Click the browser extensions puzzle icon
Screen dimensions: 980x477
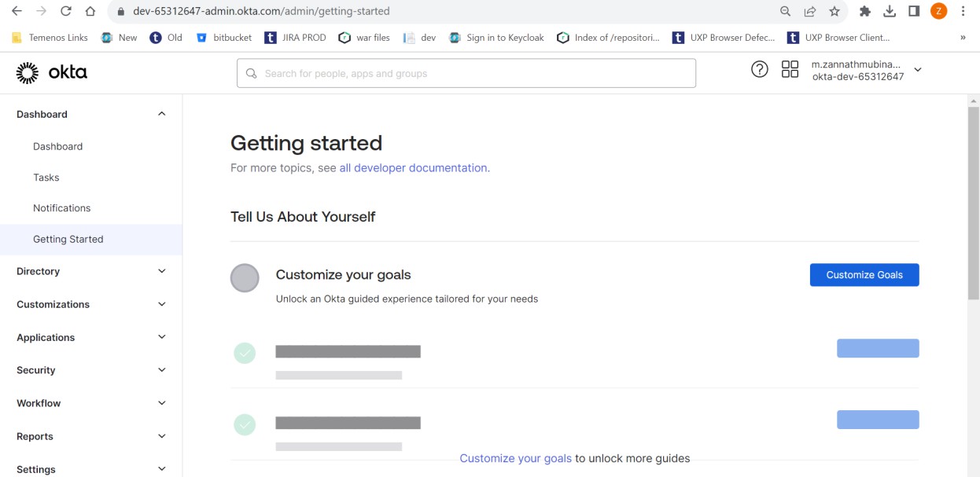(865, 11)
